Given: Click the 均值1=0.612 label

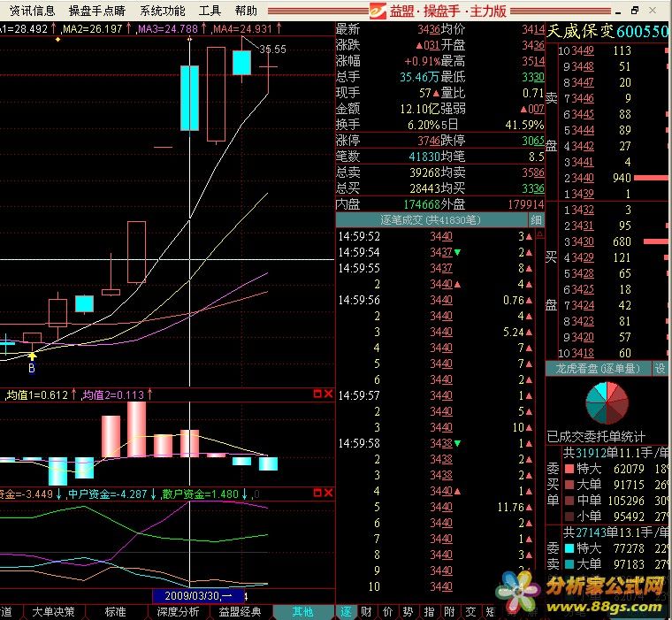Looking at the screenshot, I should point(38,394).
